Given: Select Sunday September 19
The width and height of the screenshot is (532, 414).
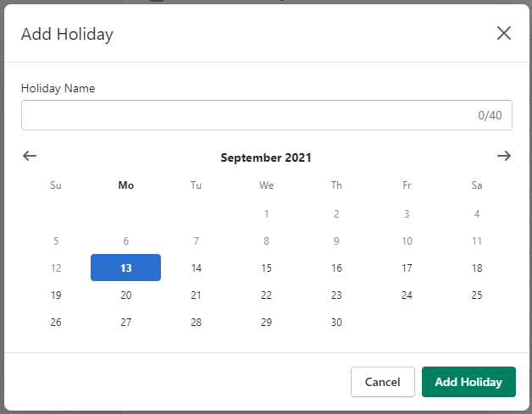Looking at the screenshot, I should [56, 295].
